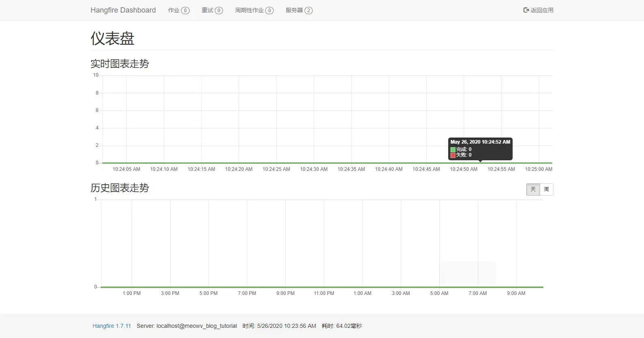This screenshot has height=338, width=644.
Task: Click the 4 label on the realtime chart y-axis
Action: point(97,128)
